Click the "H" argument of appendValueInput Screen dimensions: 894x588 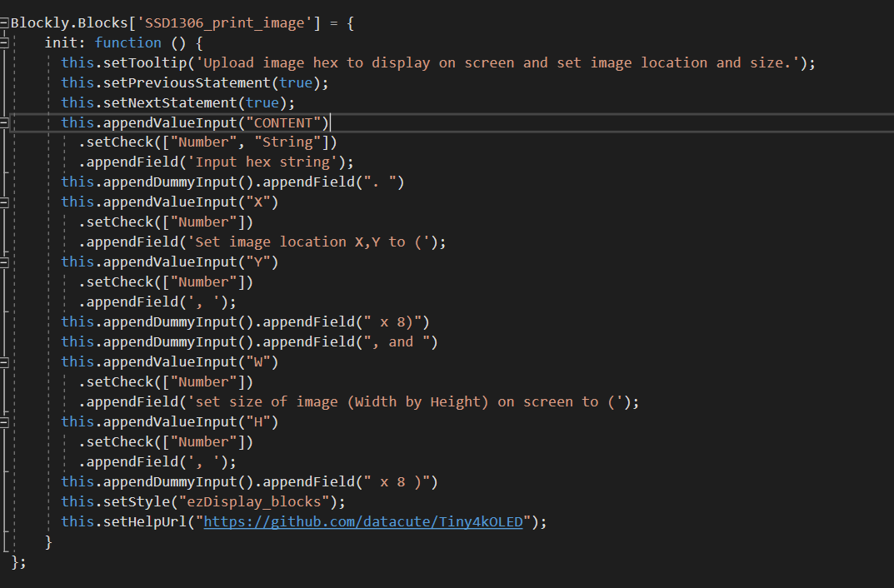[x=258, y=422]
